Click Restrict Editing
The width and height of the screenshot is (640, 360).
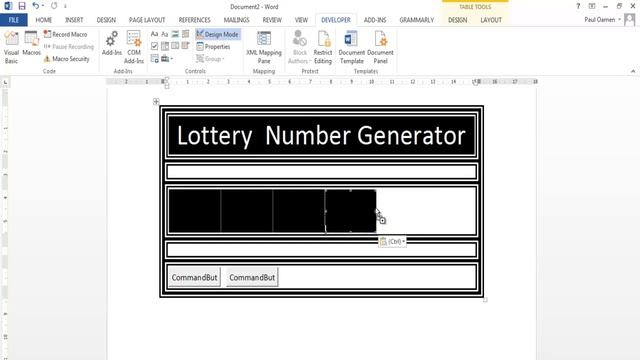323,47
